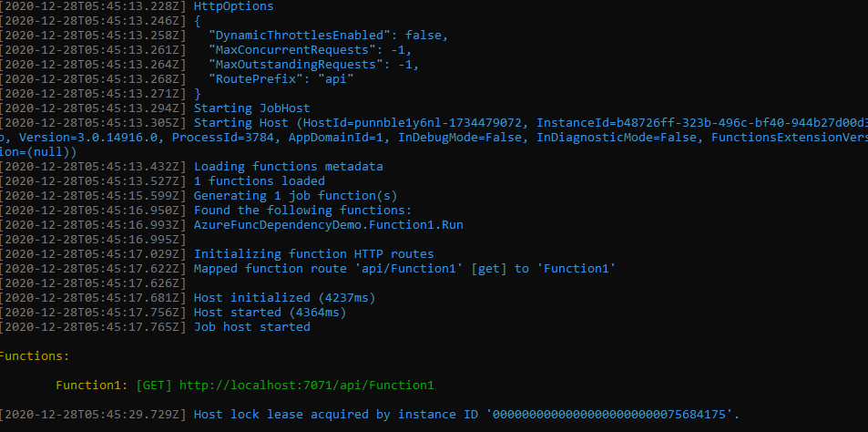Click the Job host started line
868x432 pixels.
251,327
